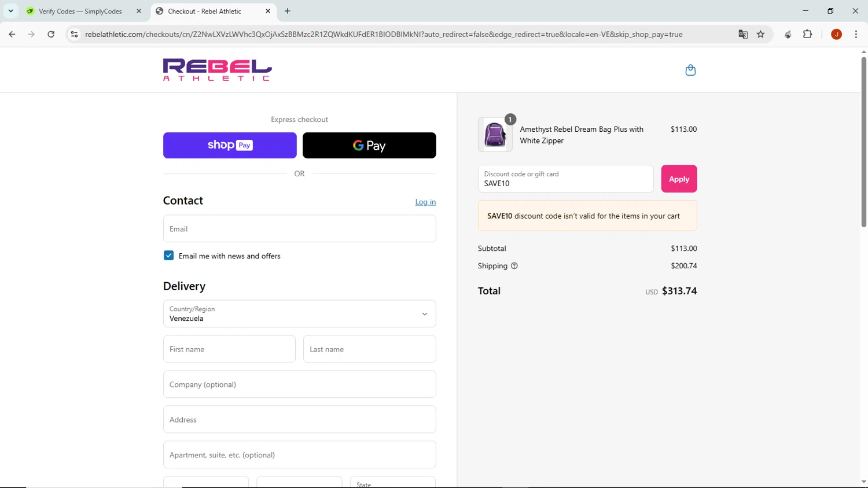Open the browser extensions puzzle icon

point(808,34)
